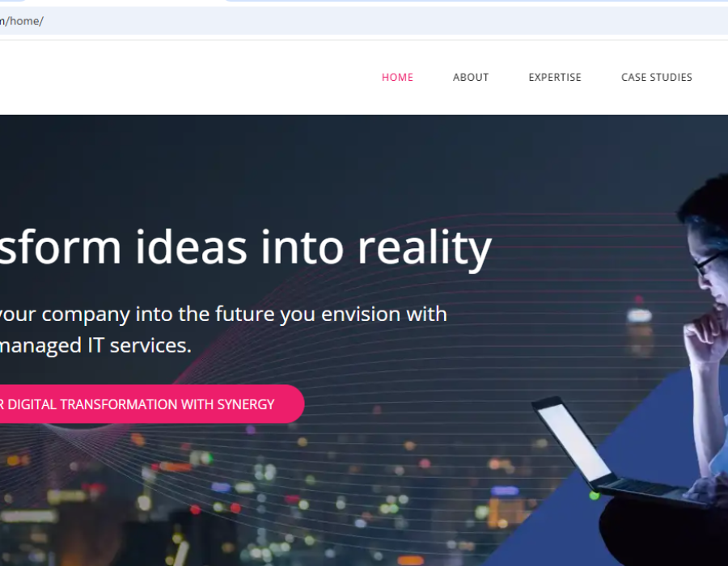The height and width of the screenshot is (566, 728).
Task: Click the green indicator light on the laptop
Action: (595, 496)
